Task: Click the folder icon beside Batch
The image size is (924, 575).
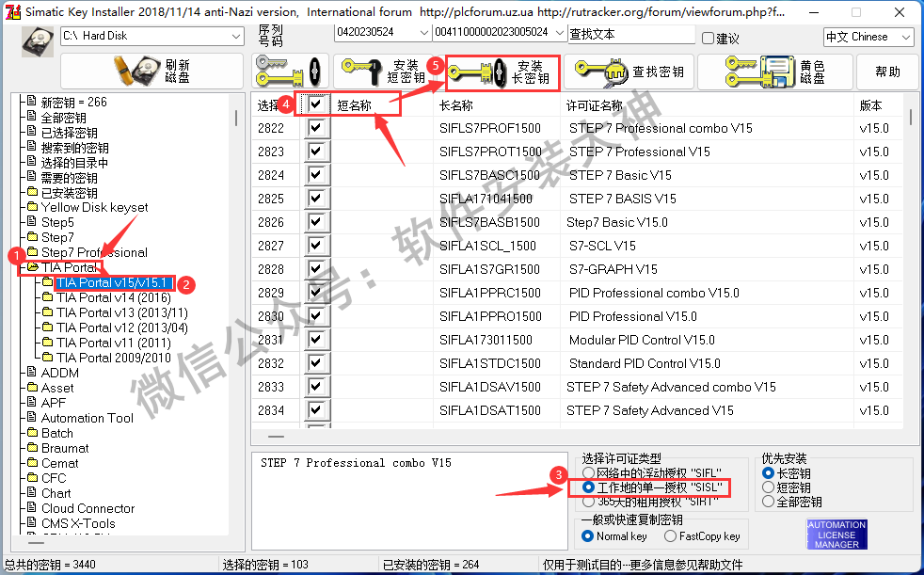Action: tap(32, 433)
